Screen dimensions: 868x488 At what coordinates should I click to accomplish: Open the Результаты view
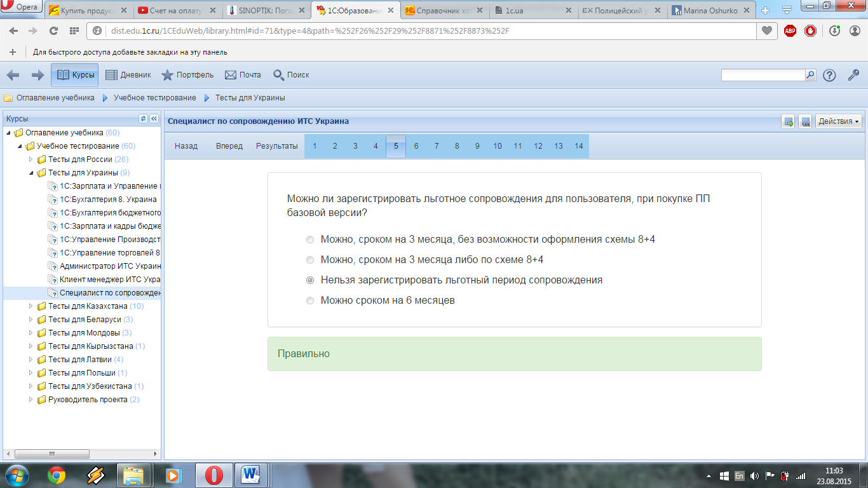coord(277,146)
